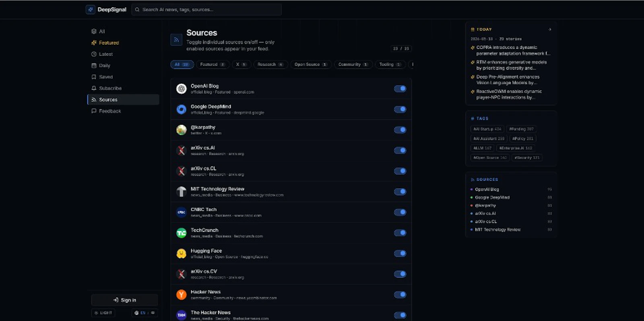Toggle the arXiv cs.AI source switch
This screenshot has height=321, width=644.
pos(400,150)
